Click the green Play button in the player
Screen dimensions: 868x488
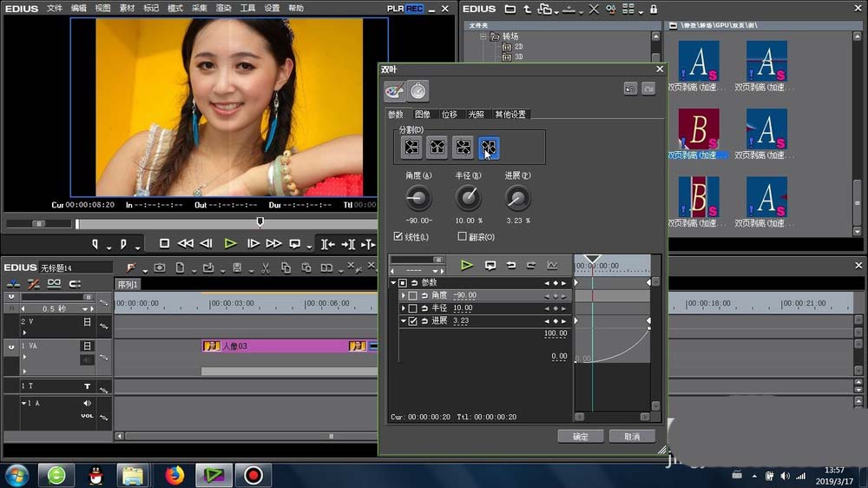coord(230,243)
